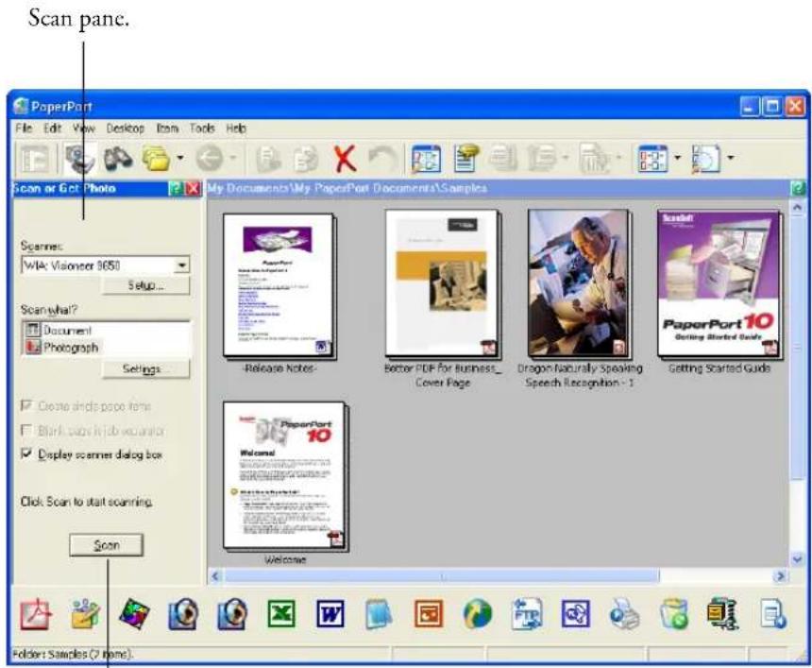Select the Release Notes thumbnail
812x668 pixels.
pyautogui.click(x=279, y=285)
